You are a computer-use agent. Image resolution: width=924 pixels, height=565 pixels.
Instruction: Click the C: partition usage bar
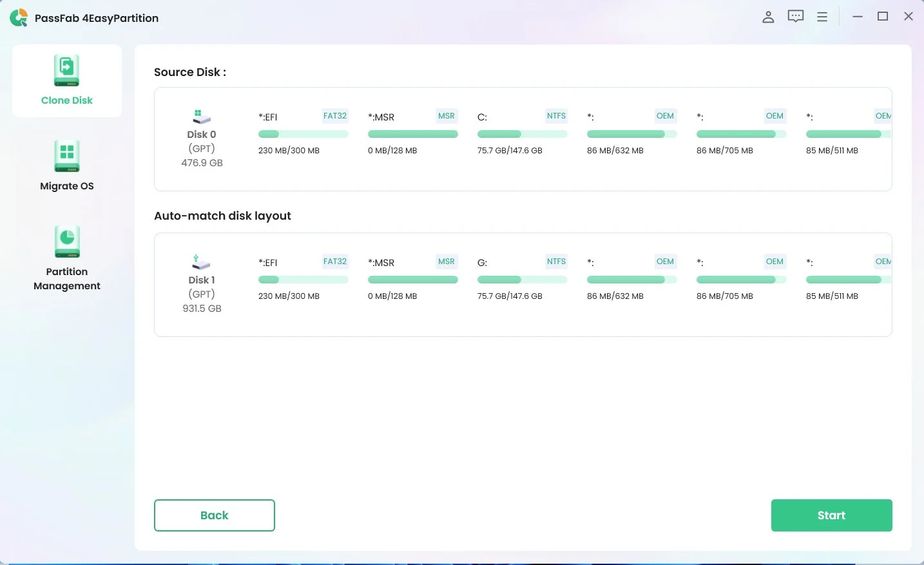(522, 134)
